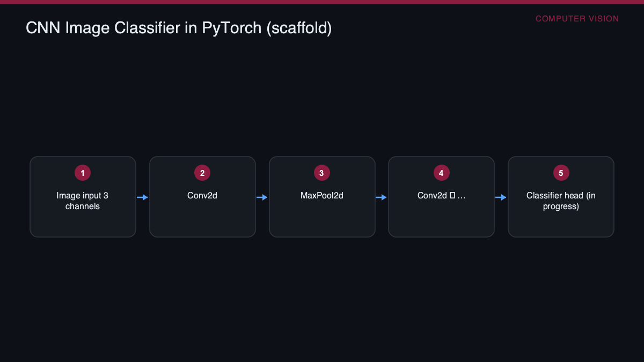Viewport: 644px width, 362px height.
Task: Click the "Conv2d" label in step 2
Action: click(x=202, y=196)
